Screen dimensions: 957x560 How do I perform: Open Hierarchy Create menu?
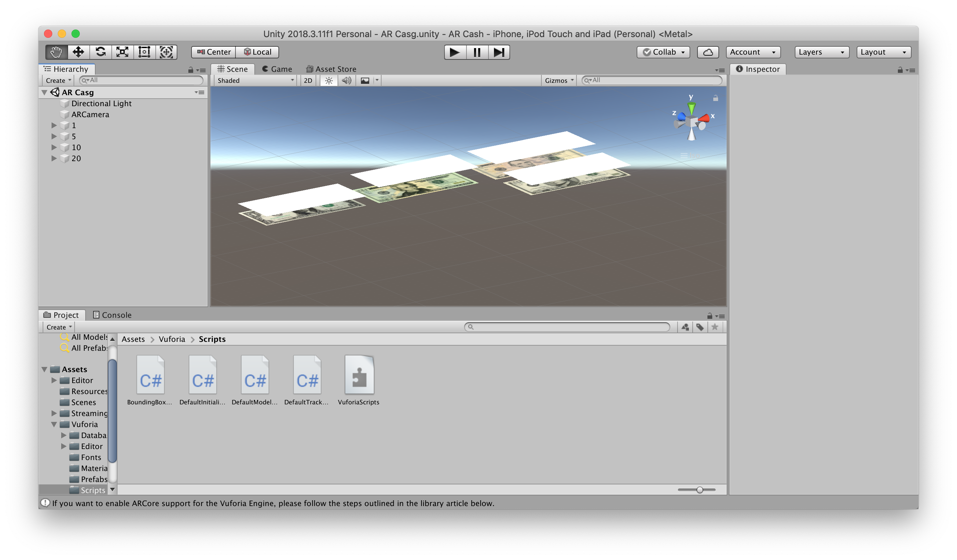coord(58,80)
